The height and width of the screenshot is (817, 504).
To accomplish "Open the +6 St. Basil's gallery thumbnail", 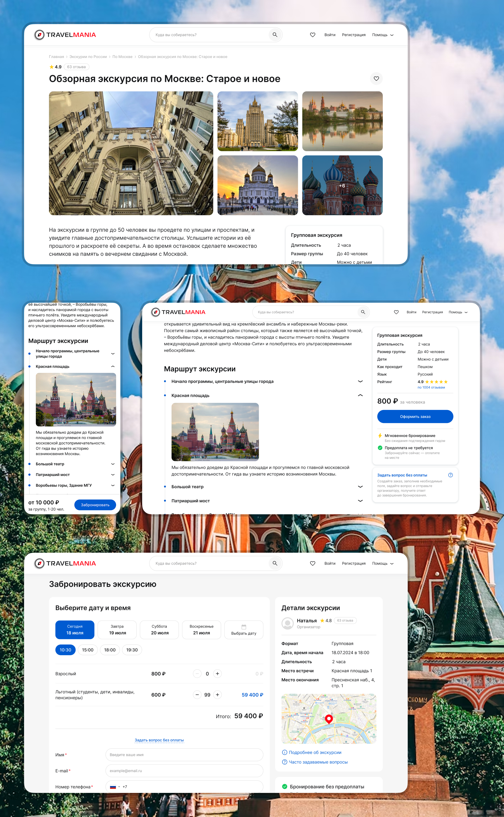I will tap(342, 185).
